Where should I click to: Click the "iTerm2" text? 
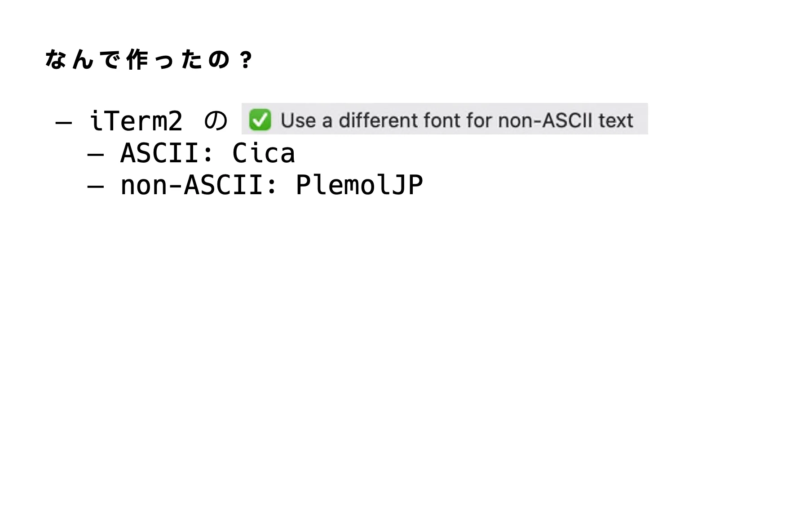point(136,121)
